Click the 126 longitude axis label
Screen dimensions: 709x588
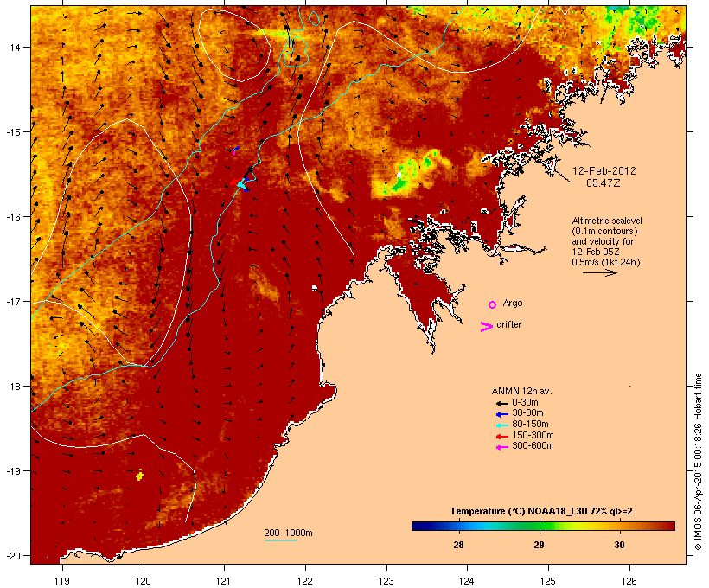click(x=629, y=581)
